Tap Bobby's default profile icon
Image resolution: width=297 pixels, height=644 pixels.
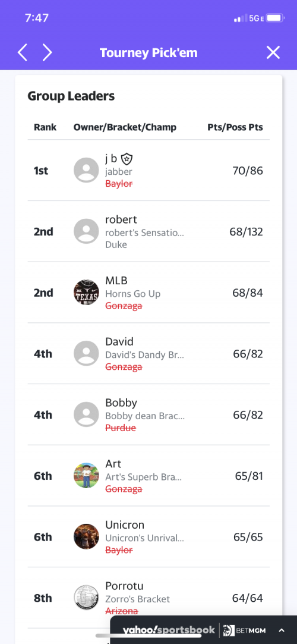86,414
